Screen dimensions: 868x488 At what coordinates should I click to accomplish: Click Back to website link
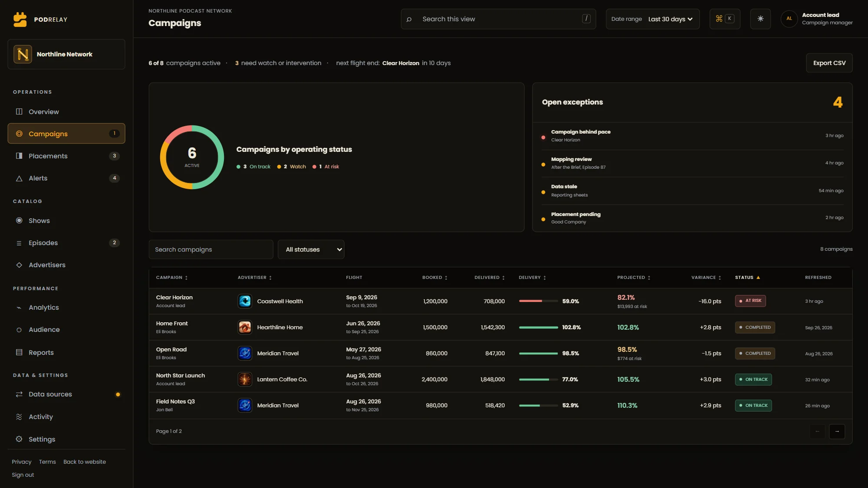click(85, 462)
